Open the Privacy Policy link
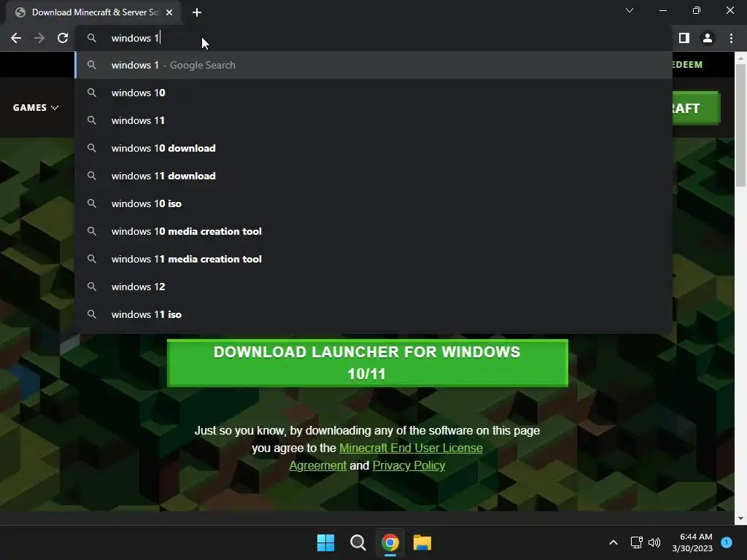 click(409, 465)
